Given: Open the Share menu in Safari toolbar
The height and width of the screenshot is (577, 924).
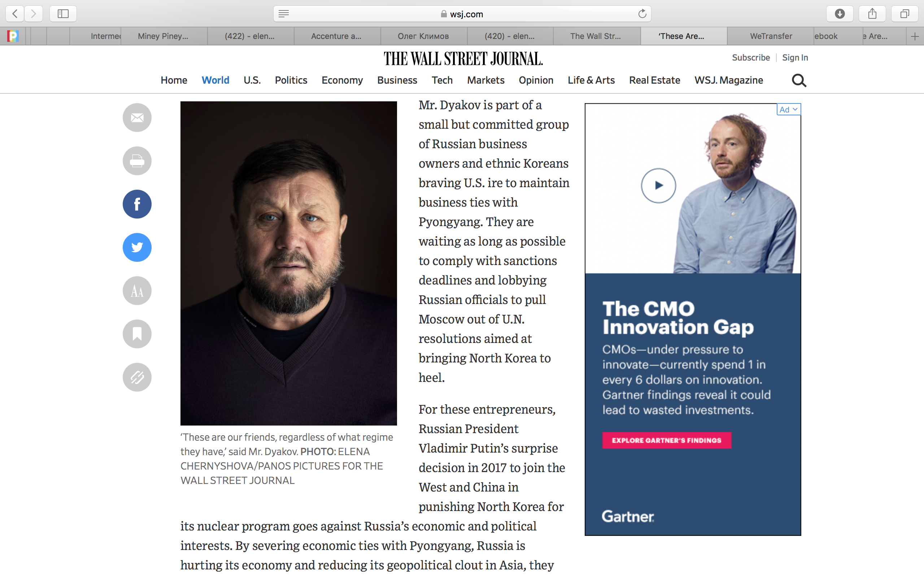Looking at the screenshot, I should (x=872, y=14).
